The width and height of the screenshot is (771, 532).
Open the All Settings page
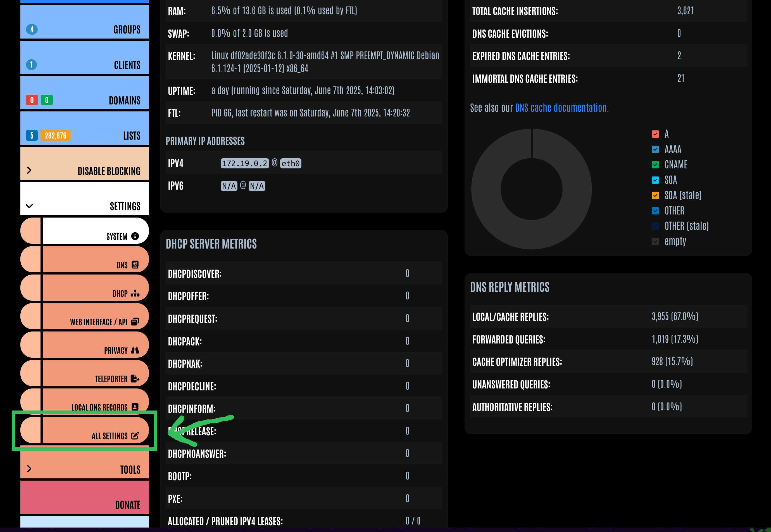(x=84, y=430)
